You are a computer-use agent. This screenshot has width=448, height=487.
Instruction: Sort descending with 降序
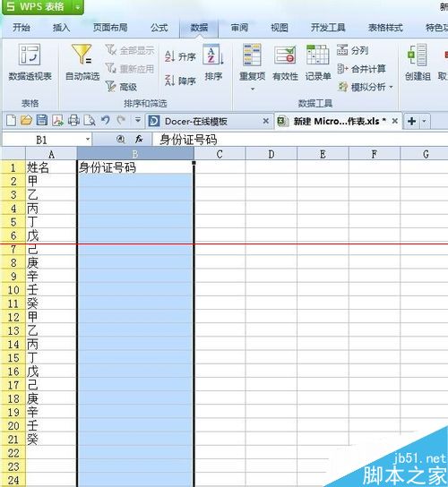180,81
